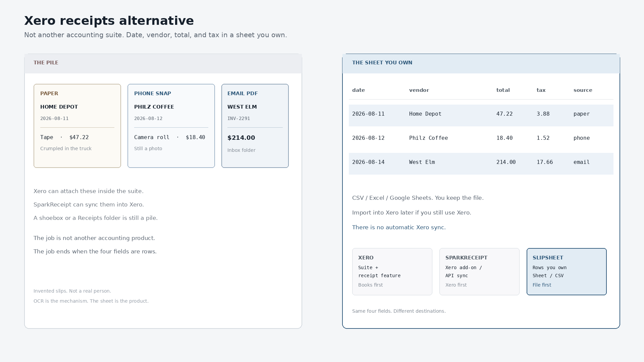
Task: Click the 'Not another accounting suite' subtitle
Action: point(155,35)
